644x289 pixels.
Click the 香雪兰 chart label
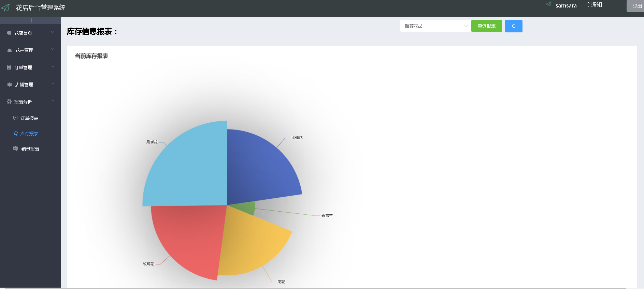point(327,215)
